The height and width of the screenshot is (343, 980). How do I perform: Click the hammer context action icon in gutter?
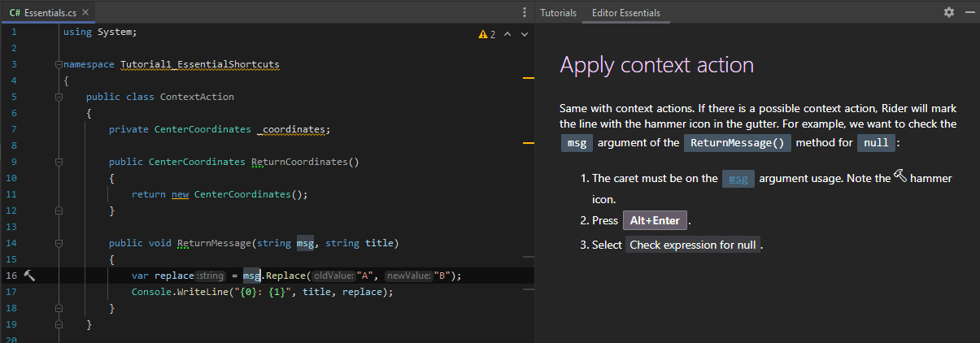(x=29, y=276)
